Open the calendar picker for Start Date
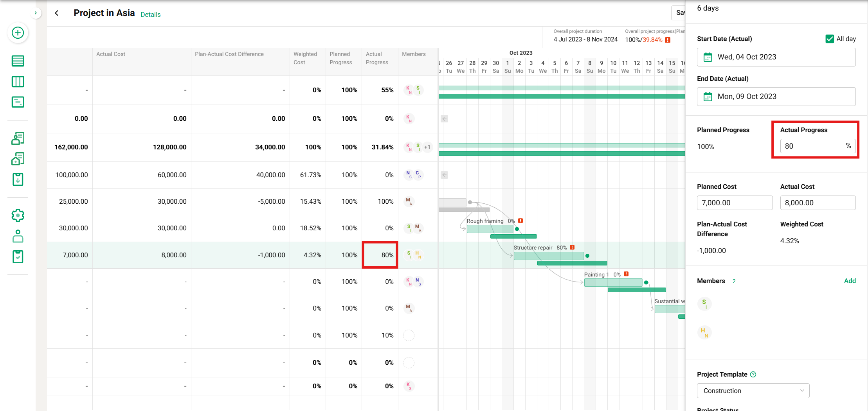The height and width of the screenshot is (411, 868). [x=708, y=57]
